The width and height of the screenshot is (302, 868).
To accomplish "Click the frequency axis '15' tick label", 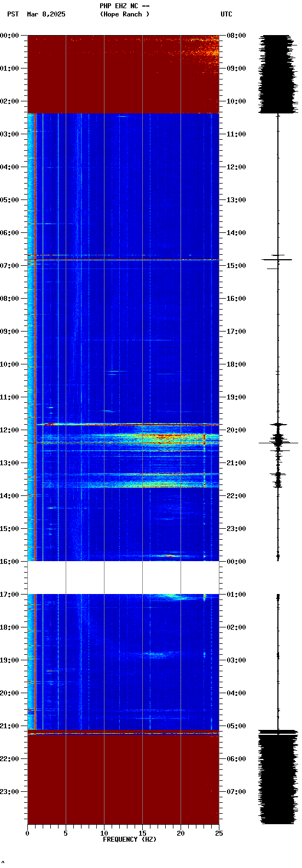I will [x=142, y=833].
